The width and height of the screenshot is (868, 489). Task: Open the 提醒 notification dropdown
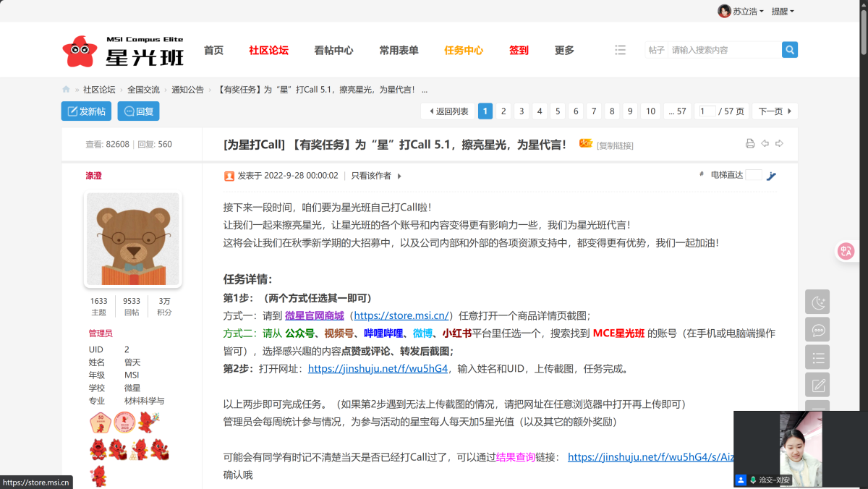[782, 11]
